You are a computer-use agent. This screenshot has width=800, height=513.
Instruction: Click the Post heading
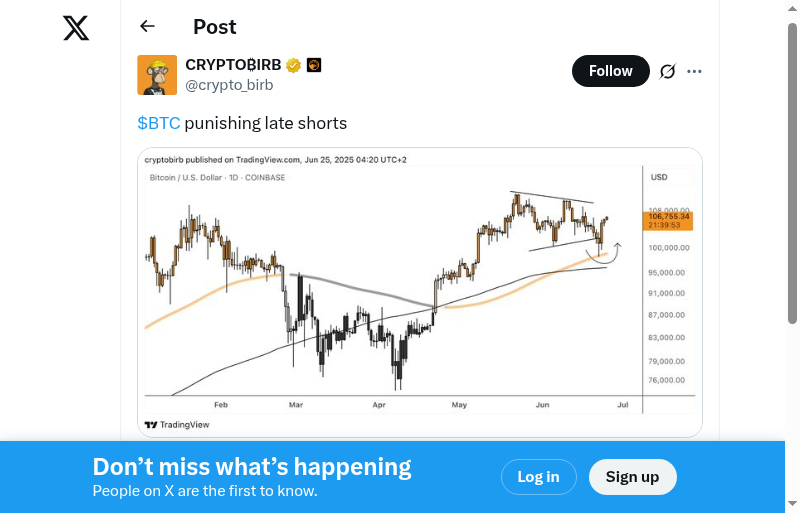point(215,27)
